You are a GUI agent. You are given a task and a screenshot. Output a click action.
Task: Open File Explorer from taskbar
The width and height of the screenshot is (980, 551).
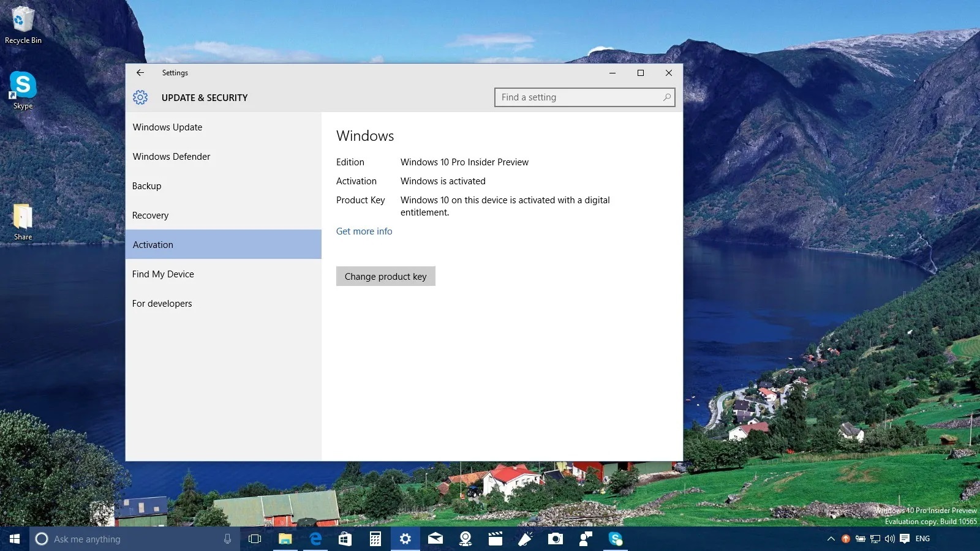click(x=285, y=539)
